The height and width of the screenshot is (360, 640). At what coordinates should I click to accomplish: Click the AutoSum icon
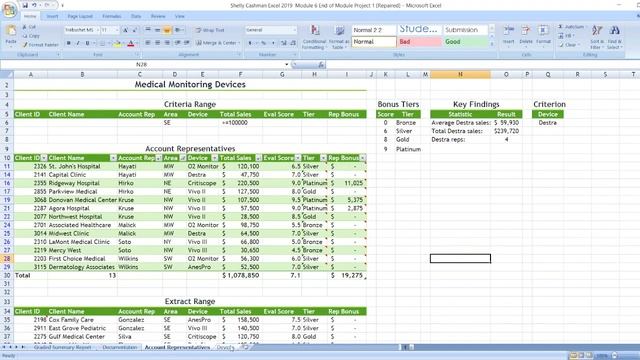pyautogui.click(x=560, y=27)
